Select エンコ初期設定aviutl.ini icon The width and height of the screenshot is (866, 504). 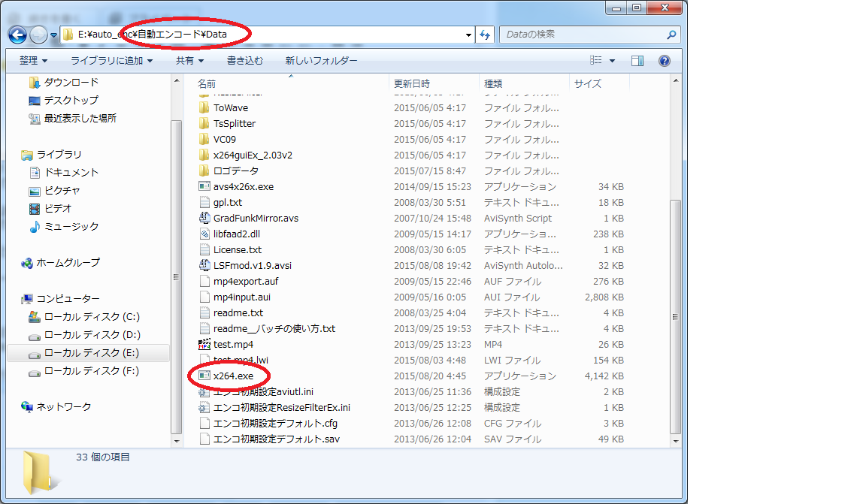[x=204, y=392]
